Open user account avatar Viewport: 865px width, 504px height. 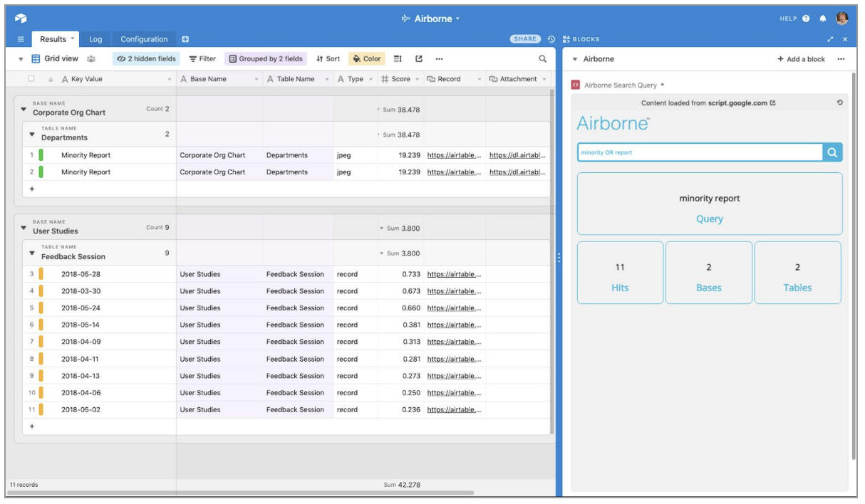(x=841, y=19)
